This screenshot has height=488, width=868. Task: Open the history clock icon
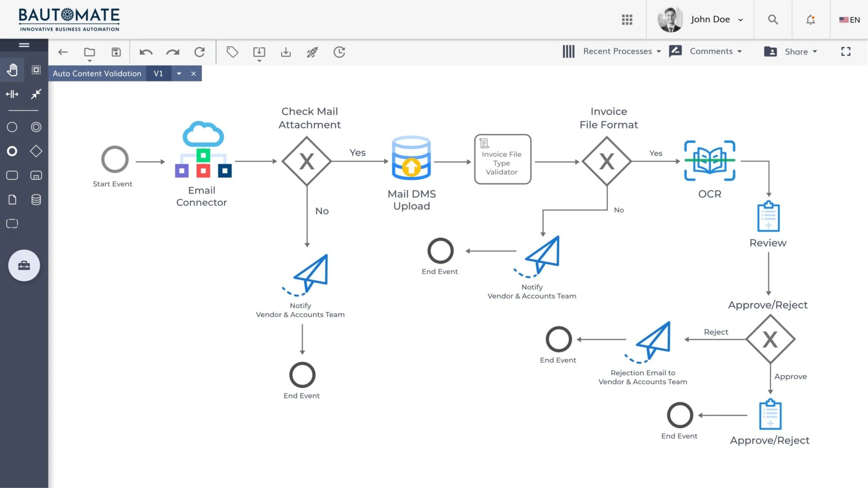pos(339,52)
